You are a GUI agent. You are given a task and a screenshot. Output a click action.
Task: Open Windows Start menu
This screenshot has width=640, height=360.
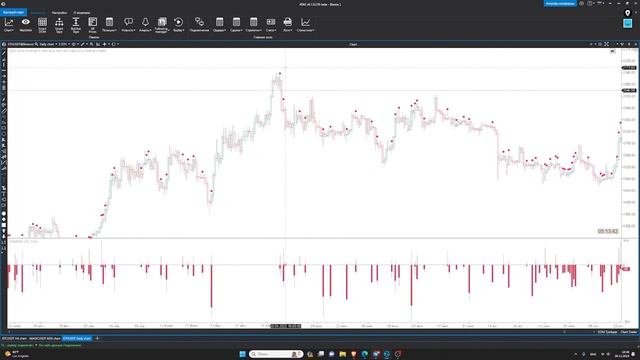point(242,354)
